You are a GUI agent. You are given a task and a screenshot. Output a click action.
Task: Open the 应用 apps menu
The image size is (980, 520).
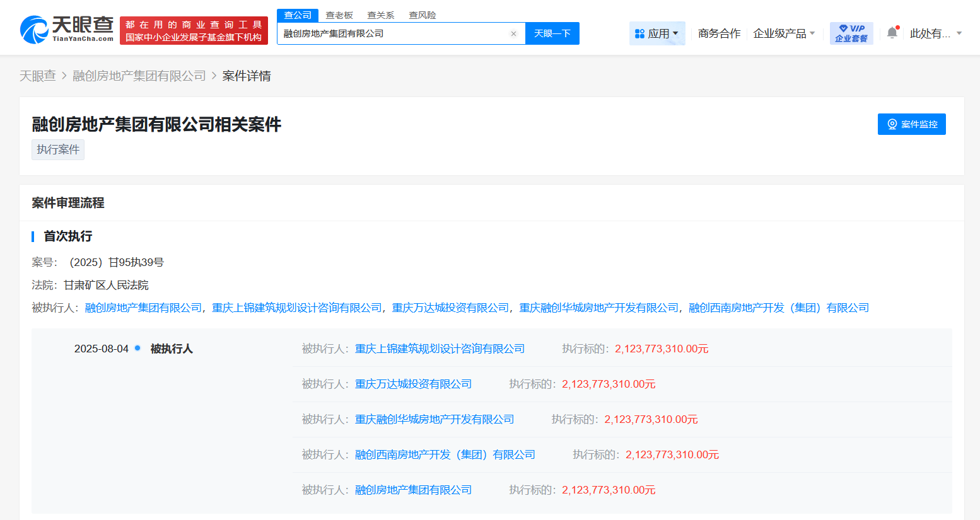pos(656,33)
